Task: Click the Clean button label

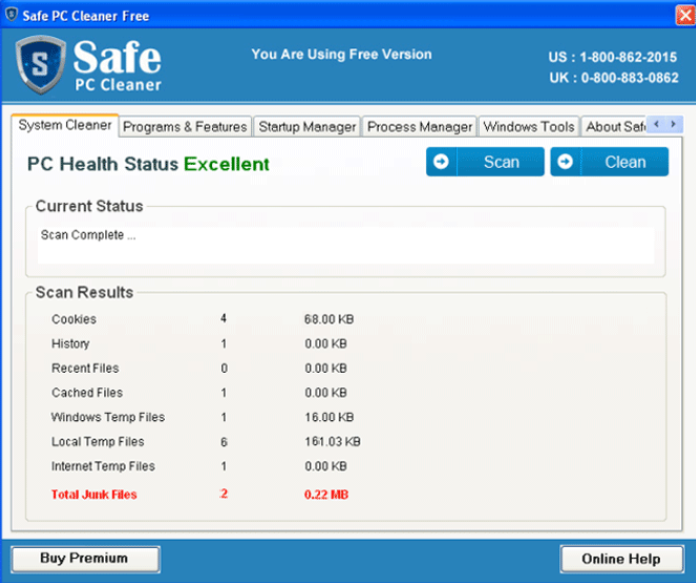Action: (625, 162)
